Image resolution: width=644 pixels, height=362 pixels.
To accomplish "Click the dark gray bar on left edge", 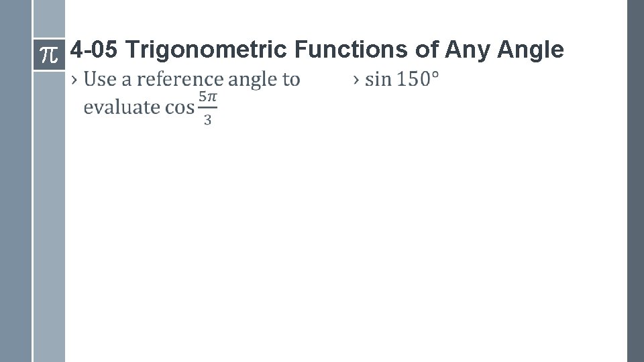I will pos(15,201).
